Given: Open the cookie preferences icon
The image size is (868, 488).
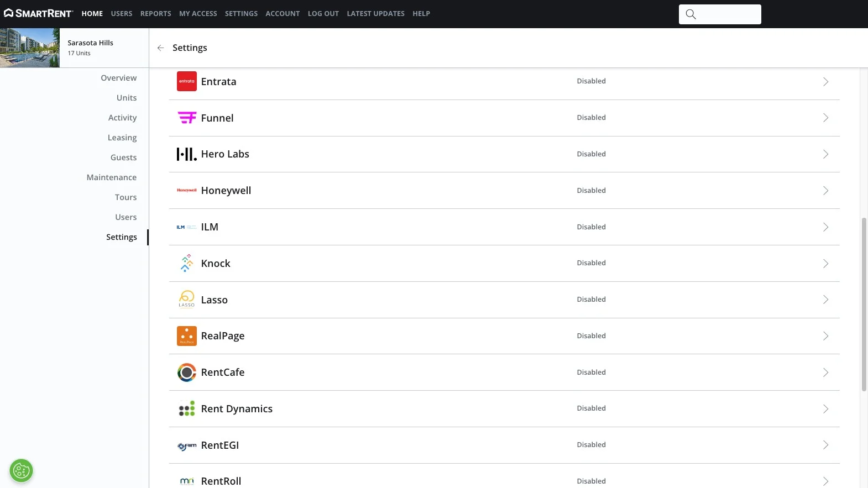Looking at the screenshot, I should pyautogui.click(x=21, y=471).
